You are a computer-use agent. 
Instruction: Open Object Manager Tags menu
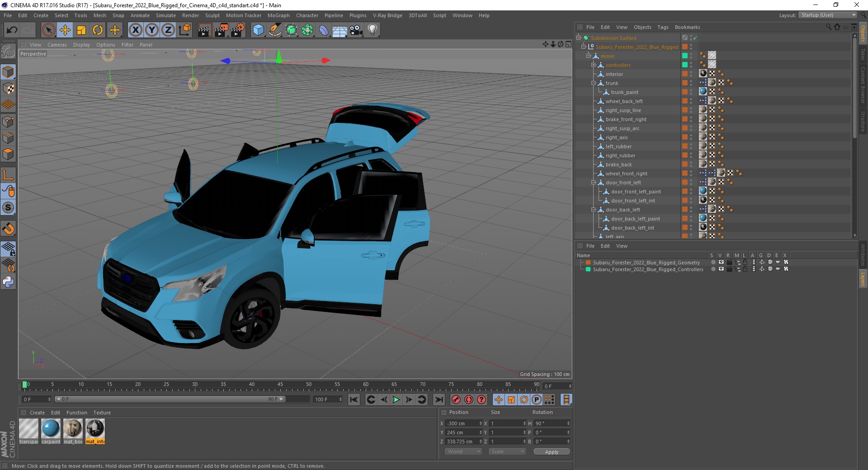pos(663,27)
